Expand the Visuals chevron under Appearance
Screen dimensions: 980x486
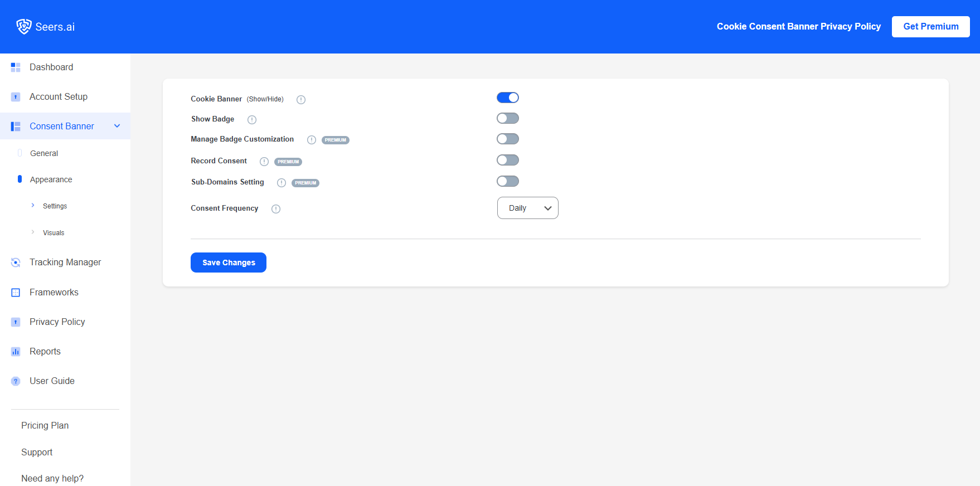[x=33, y=232]
